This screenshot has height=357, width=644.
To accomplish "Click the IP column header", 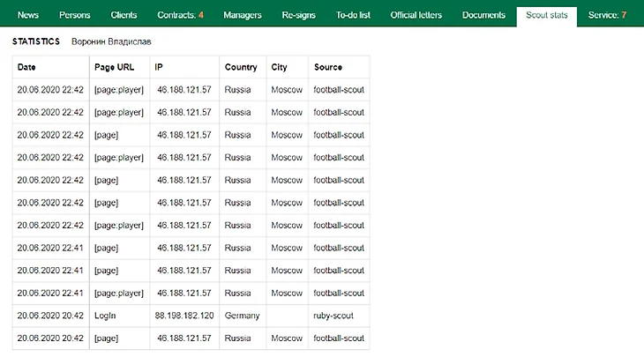I will tap(158, 68).
